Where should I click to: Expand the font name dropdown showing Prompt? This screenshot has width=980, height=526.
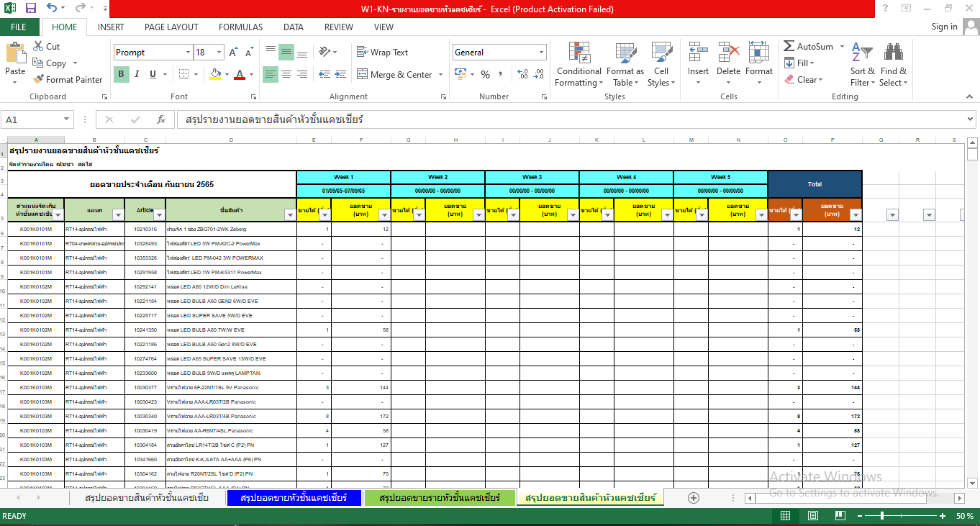pyautogui.click(x=188, y=53)
